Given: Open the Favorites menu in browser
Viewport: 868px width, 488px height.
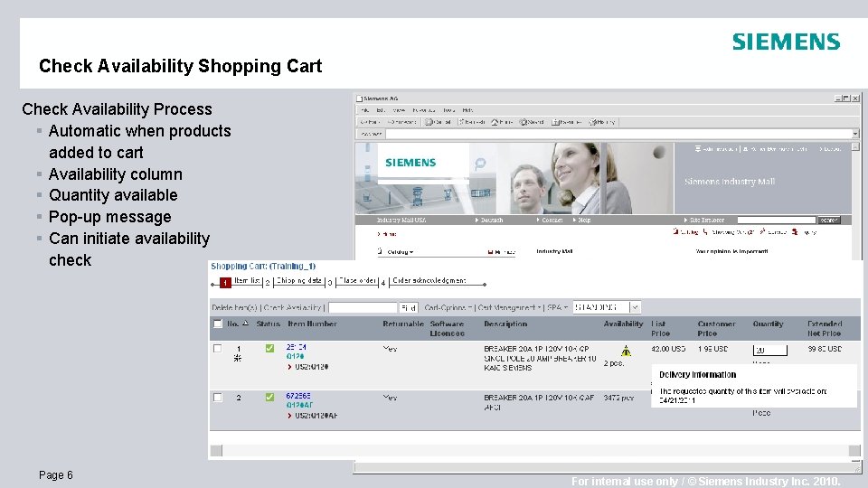Looking at the screenshot, I should [424, 110].
